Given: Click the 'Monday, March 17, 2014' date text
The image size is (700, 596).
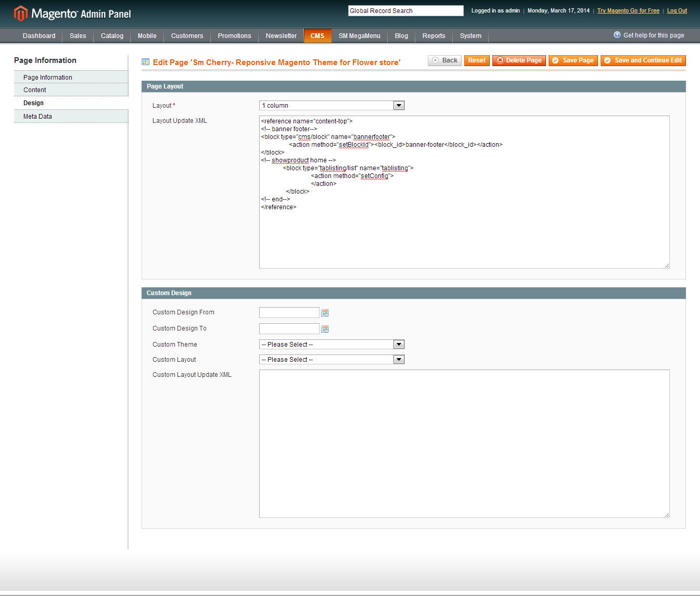Looking at the screenshot, I should pos(558,10).
